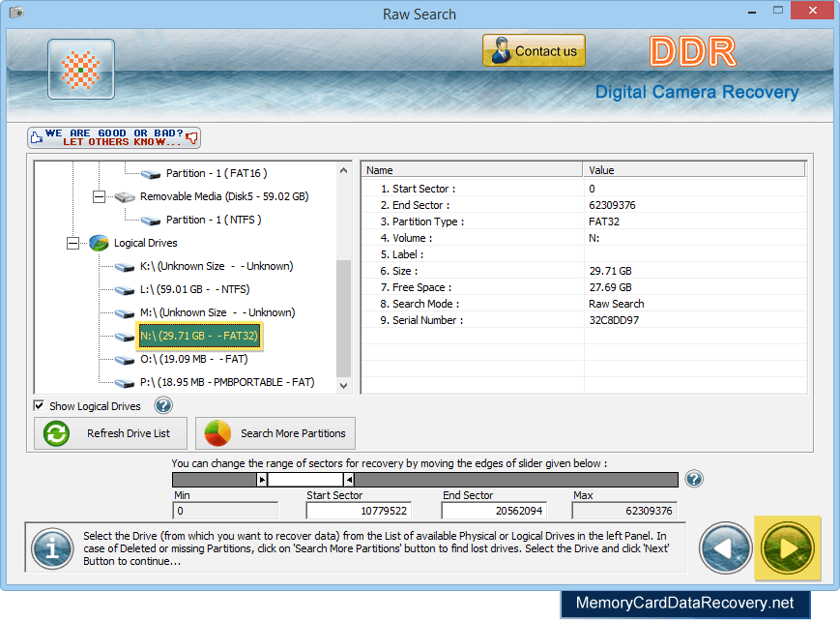Click the blue info icon
Screen dimensions: 840x620
tap(52, 548)
